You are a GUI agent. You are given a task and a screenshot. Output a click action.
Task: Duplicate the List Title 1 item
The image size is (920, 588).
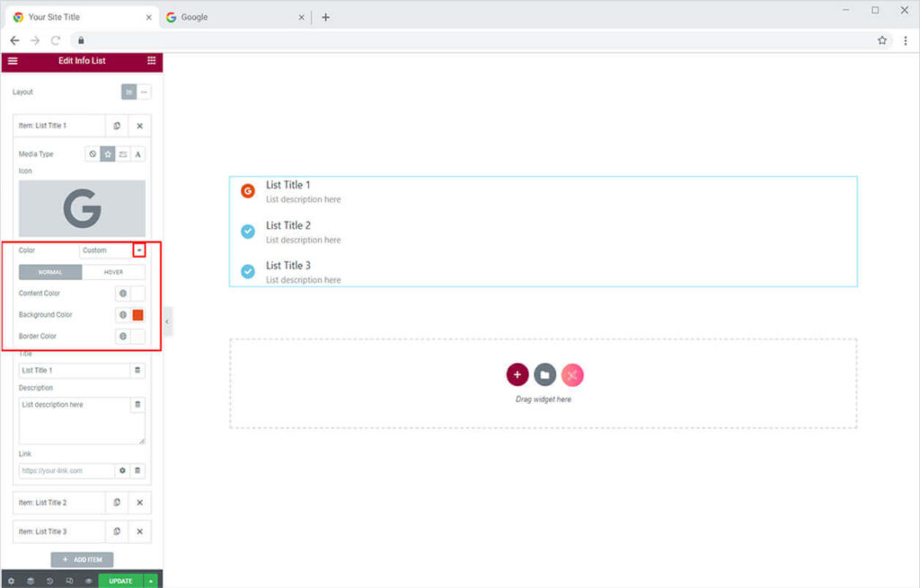click(117, 126)
